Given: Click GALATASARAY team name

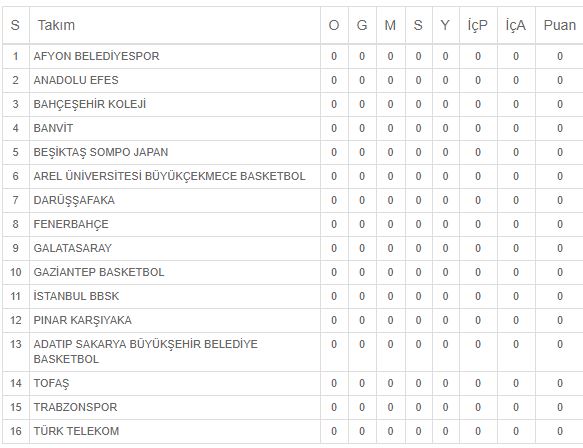Looking at the screenshot, I should (73, 248).
